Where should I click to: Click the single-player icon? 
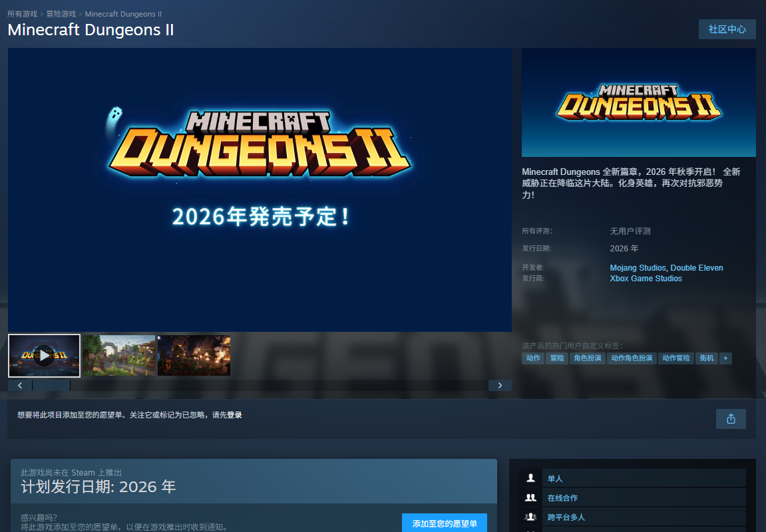530,478
